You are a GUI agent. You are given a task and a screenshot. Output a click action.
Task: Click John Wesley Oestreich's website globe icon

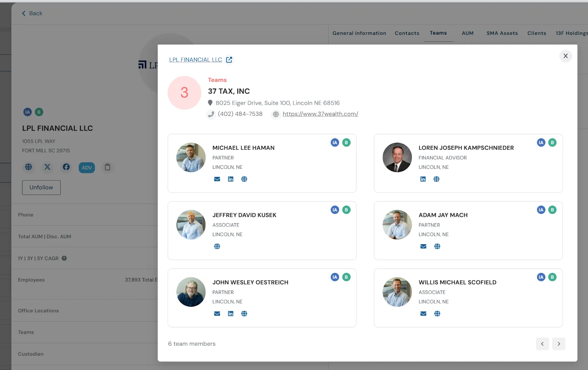point(244,314)
